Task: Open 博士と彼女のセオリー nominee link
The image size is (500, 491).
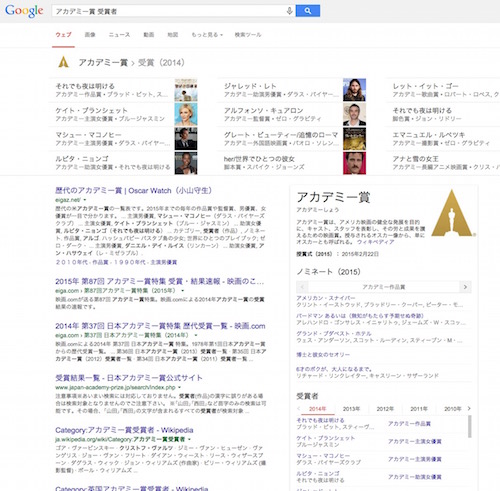Action: pyautogui.click(x=323, y=355)
